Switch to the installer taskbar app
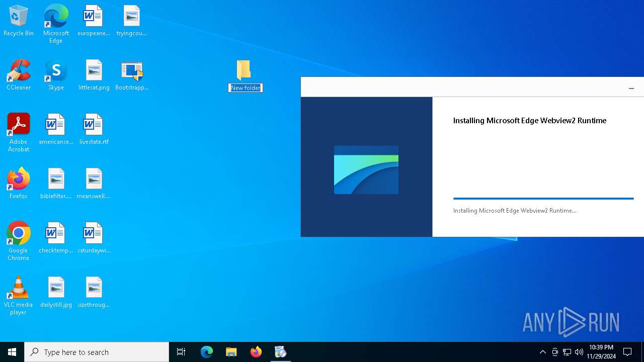The height and width of the screenshot is (362, 644). click(281, 352)
